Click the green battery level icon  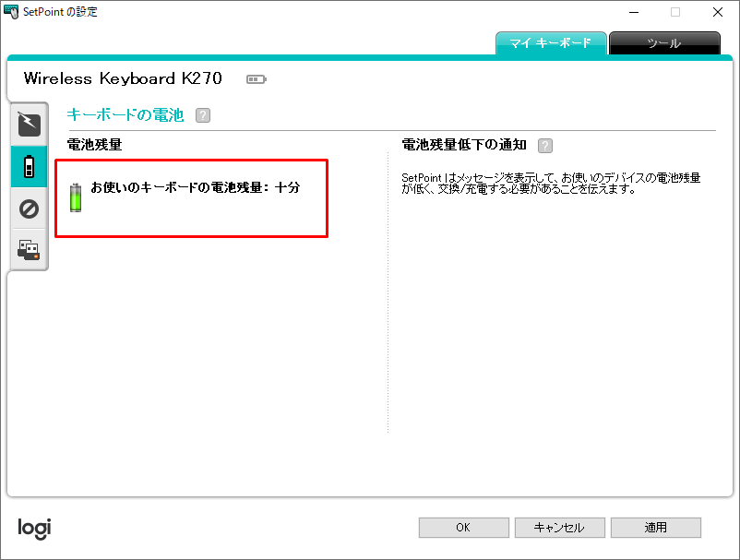76,197
